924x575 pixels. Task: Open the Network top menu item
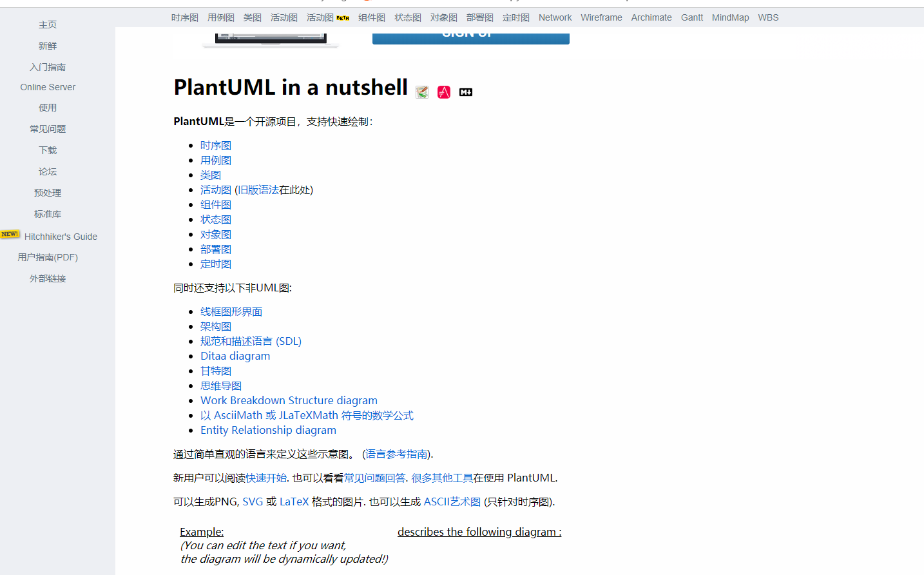click(555, 17)
